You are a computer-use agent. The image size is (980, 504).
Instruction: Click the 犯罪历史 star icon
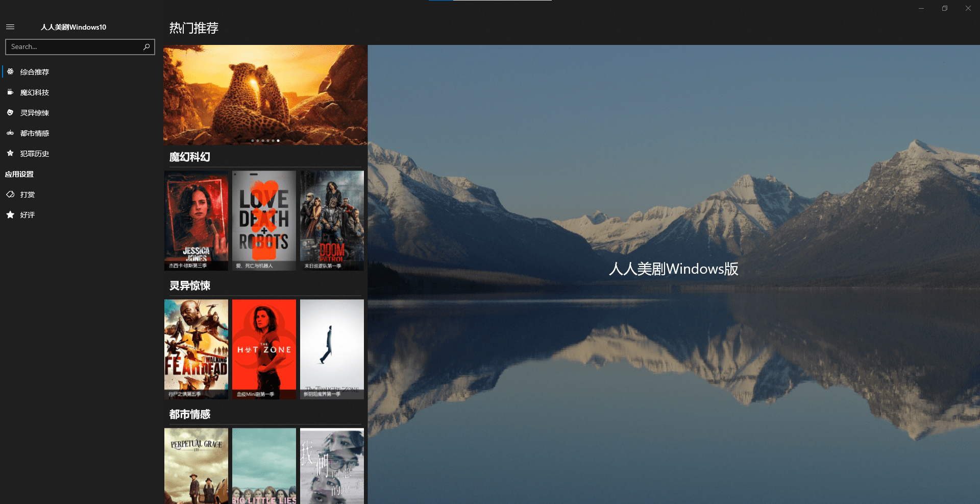pyautogui.click(x=10, y=154)
